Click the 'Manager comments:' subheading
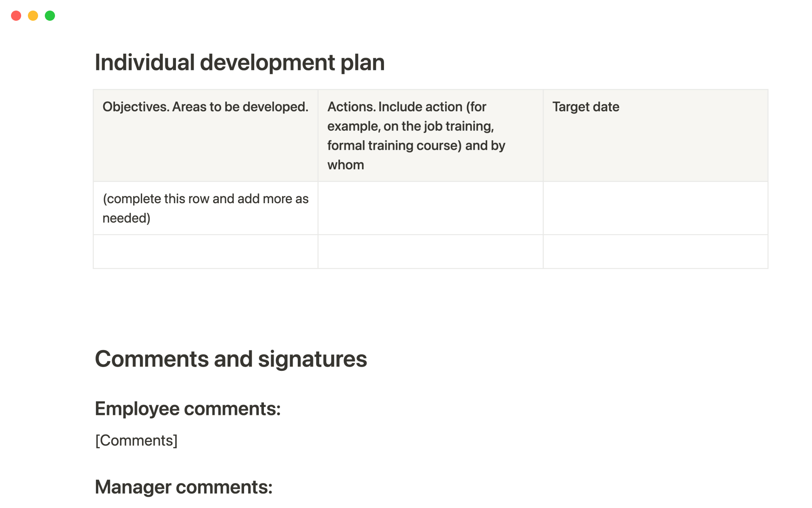The height and width of the screenshot is (508, 812). tap(184, 487)
